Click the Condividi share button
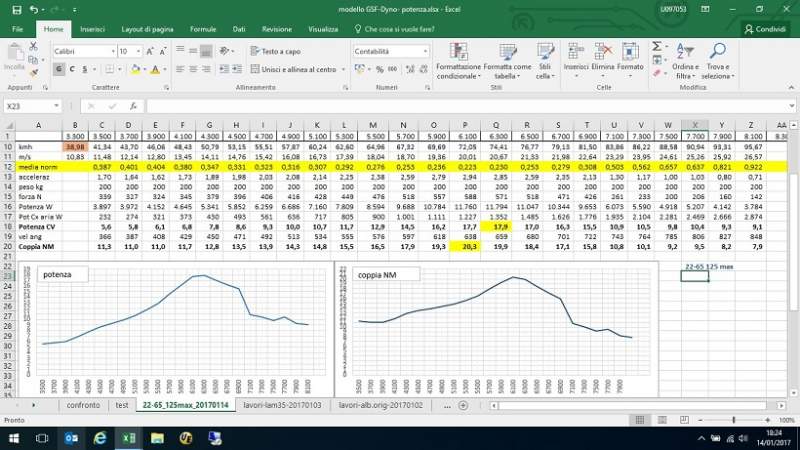This screenshot has width=800, height=450. point(765,29)
